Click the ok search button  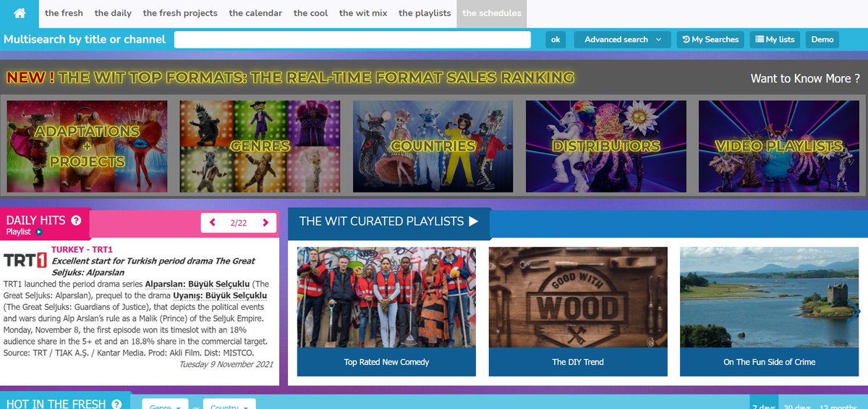[x=556, y=40]
